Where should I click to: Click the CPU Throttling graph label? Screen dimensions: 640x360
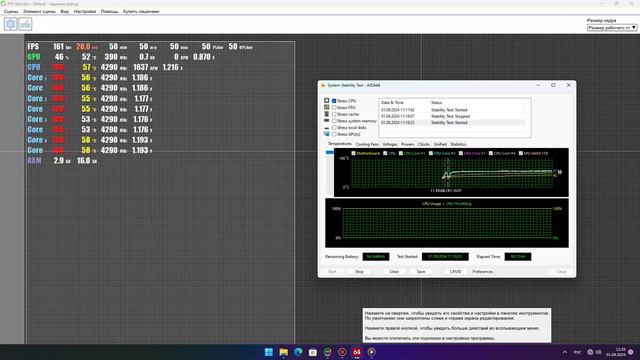point(458,204)
